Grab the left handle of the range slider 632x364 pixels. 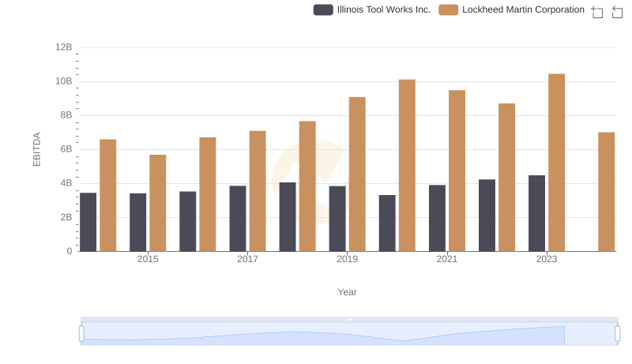click(81, 334)
